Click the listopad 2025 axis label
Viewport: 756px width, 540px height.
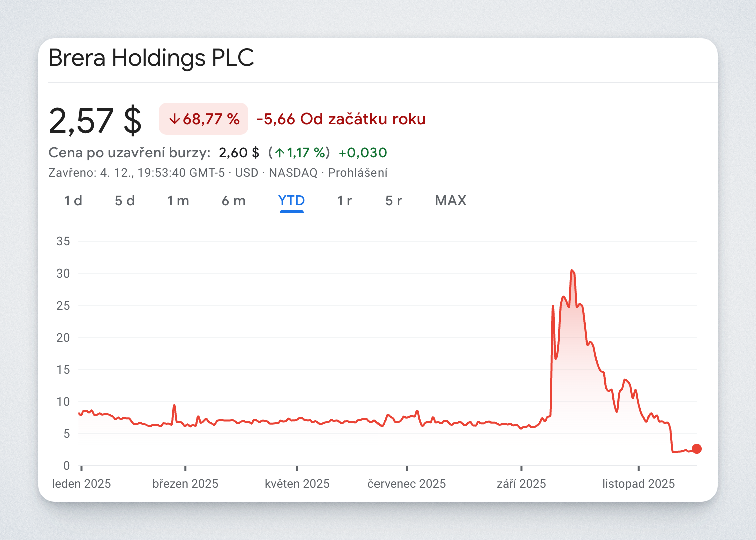point(638,484)
